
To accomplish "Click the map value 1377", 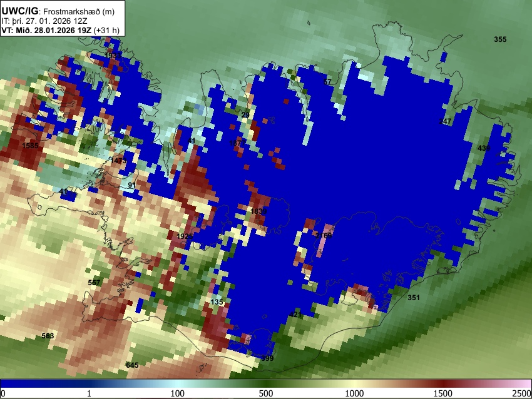I will coord(237,143).
